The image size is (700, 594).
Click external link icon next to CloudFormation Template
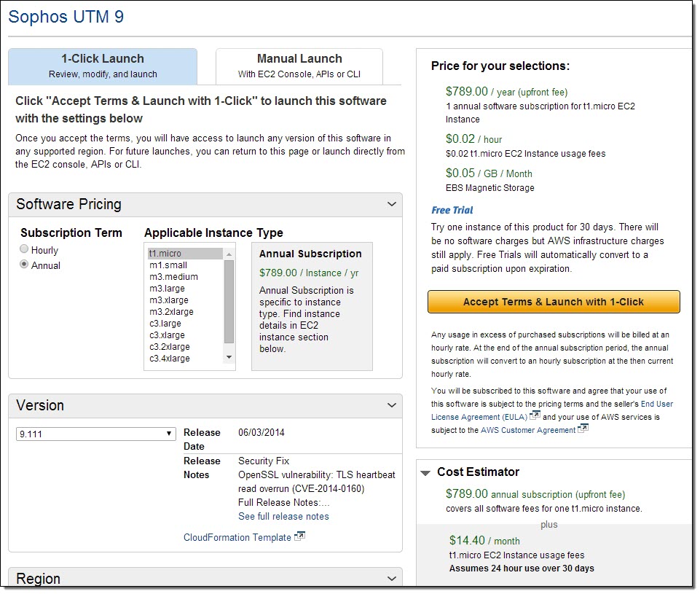[x=299, y=537]
